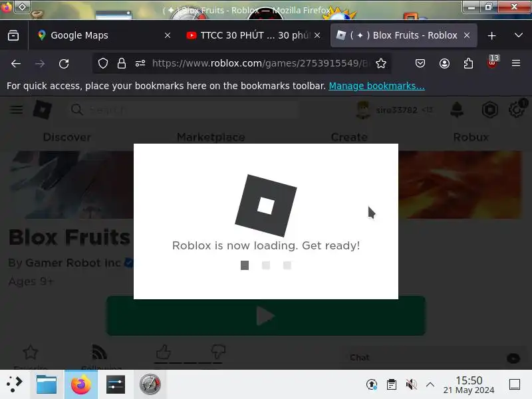Open tracking protection shield icon
The image size is (532, 399).
103,63
